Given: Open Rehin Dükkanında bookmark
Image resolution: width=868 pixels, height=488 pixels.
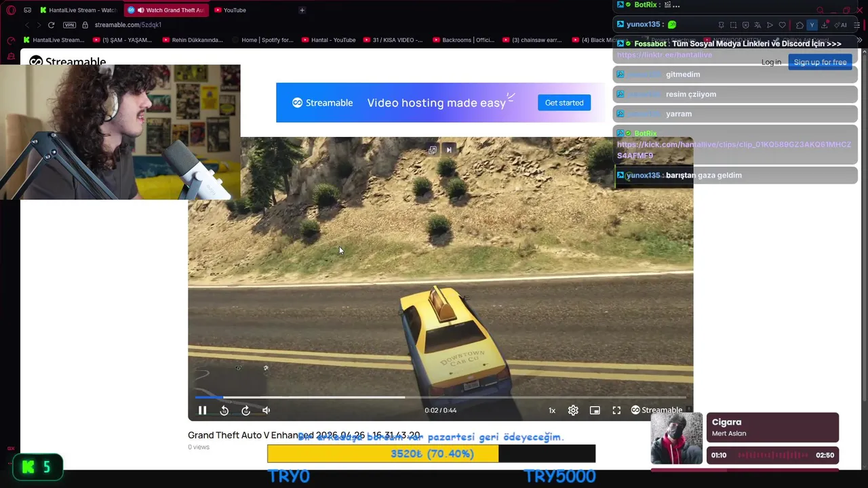Looking at the screenshot, I should click(x=193, y=40).
